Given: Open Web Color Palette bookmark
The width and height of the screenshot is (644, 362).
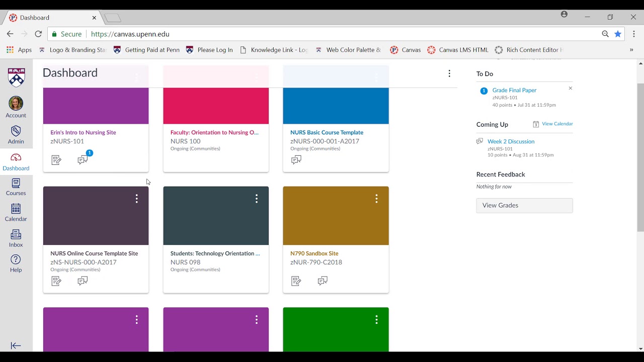Looking at the screenshot, I should (x=348, y=50).
